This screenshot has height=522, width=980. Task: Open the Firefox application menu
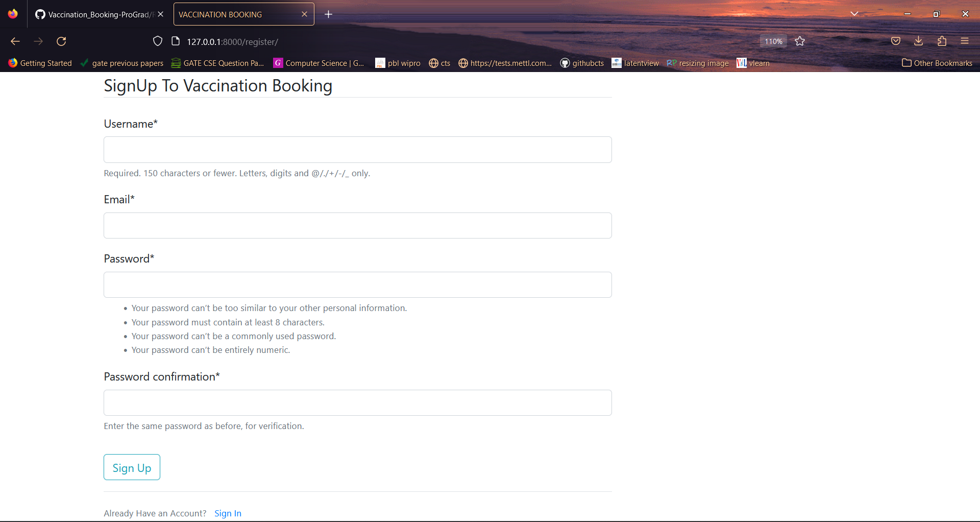965,41
